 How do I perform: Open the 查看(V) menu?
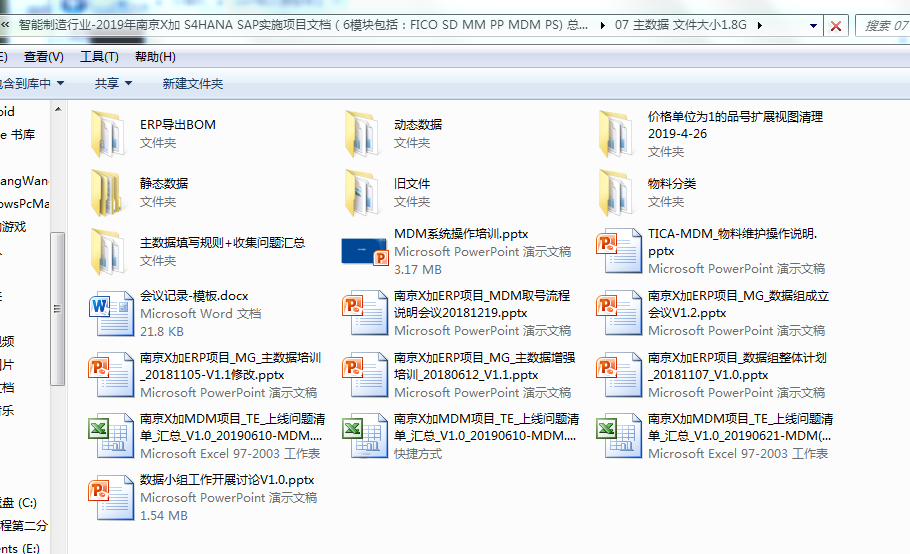(43, 57)
